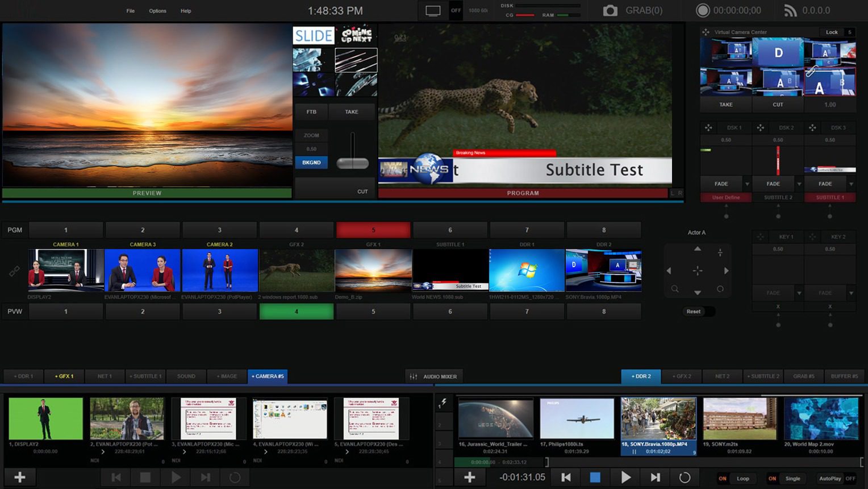Click the monitor display icon in top bar
Screen dimensions: 868x489
tap(433, 11)
